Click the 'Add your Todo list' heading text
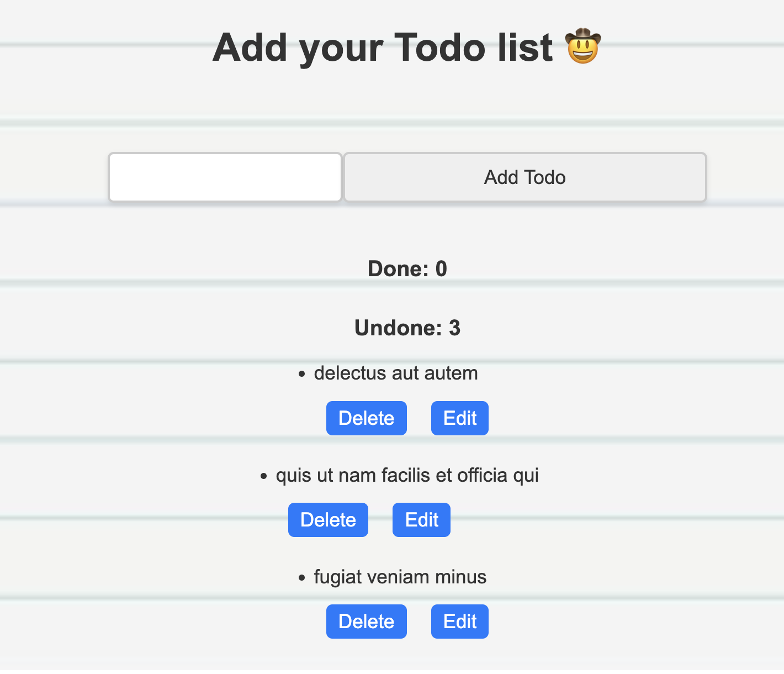The height and width of the screenshot is (674, 784). [x=383, y=48]
